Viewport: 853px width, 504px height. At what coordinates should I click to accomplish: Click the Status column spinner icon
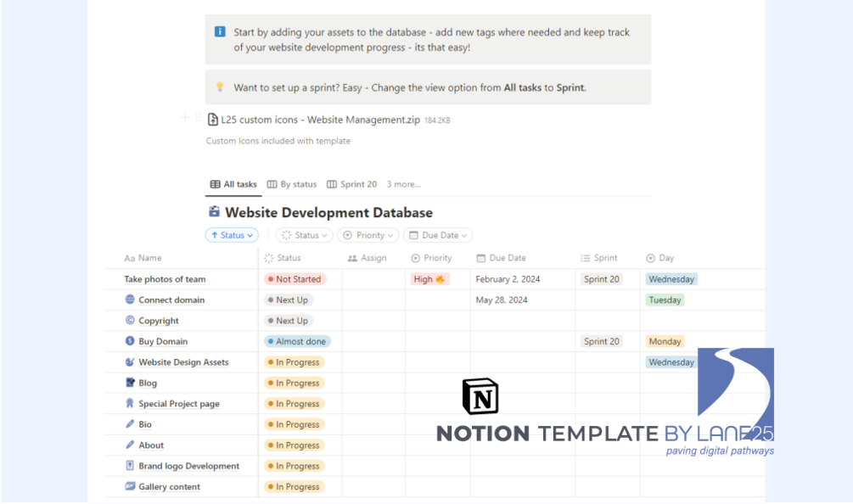click(269, 258)
